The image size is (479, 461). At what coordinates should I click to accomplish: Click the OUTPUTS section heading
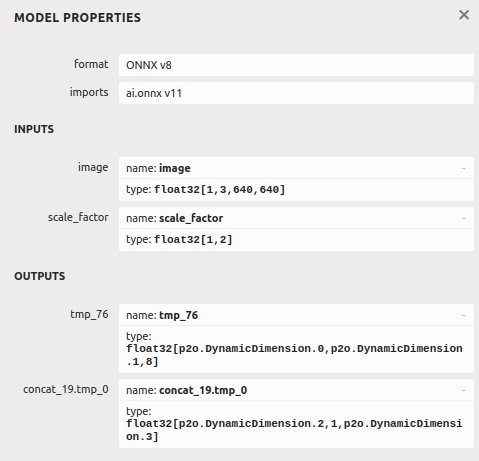[40, 276]
